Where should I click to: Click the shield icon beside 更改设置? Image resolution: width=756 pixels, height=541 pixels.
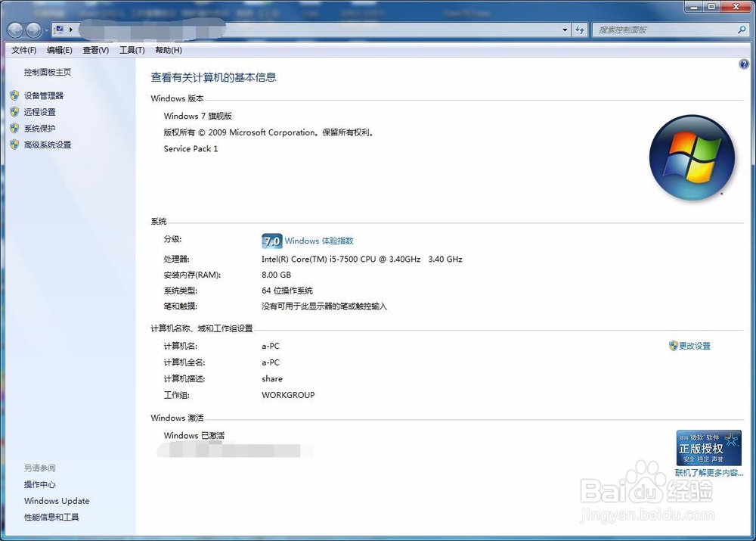tap(674, 346)
